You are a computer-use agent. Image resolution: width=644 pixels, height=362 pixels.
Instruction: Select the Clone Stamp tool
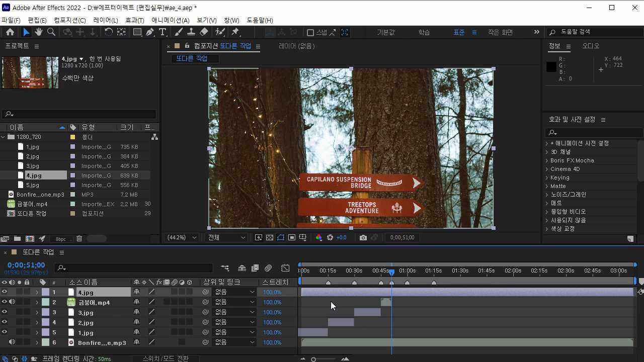pyautogui.click(x=191, y=32)
